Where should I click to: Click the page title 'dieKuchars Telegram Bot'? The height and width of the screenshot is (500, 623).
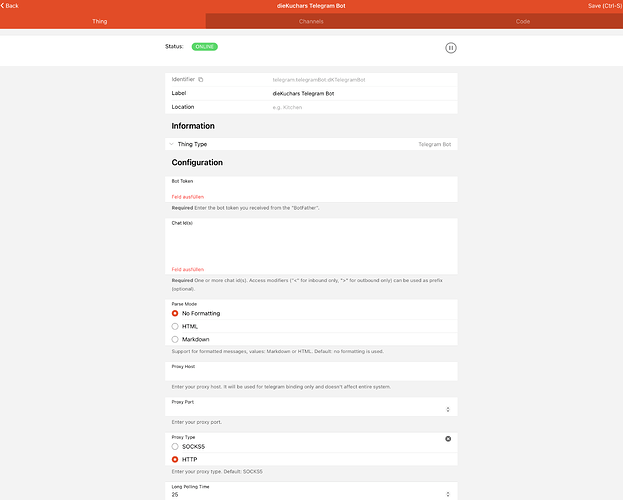click(311, 6)
